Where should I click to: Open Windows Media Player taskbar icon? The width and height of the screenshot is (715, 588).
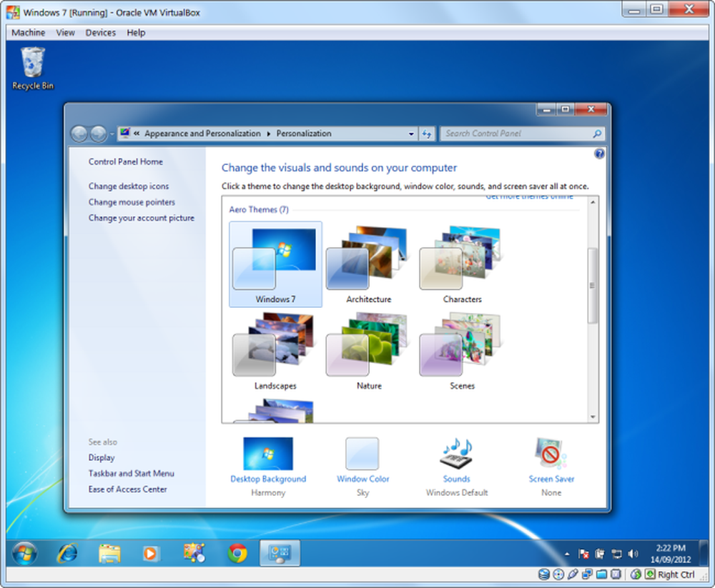pos(150,554)
